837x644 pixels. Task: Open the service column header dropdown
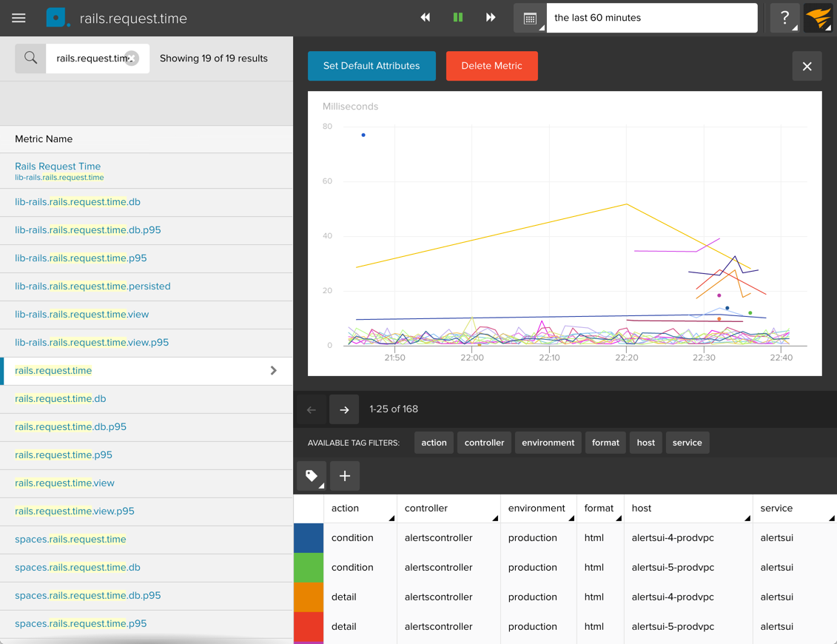831,517
